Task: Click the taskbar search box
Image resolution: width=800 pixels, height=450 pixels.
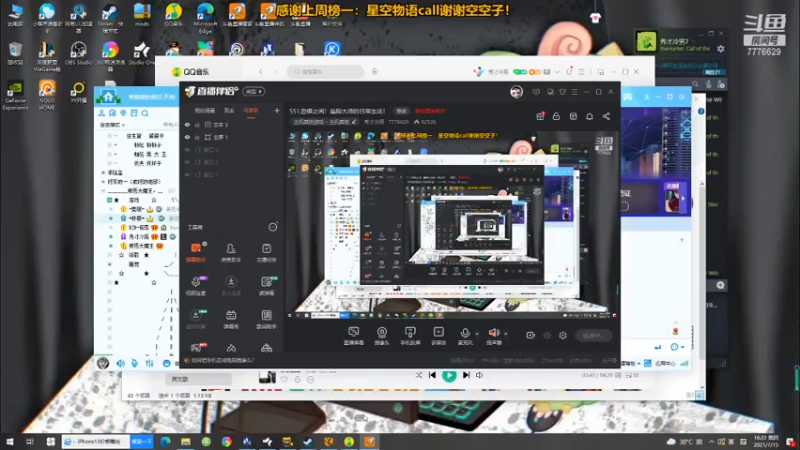Action: click(96, 441)
